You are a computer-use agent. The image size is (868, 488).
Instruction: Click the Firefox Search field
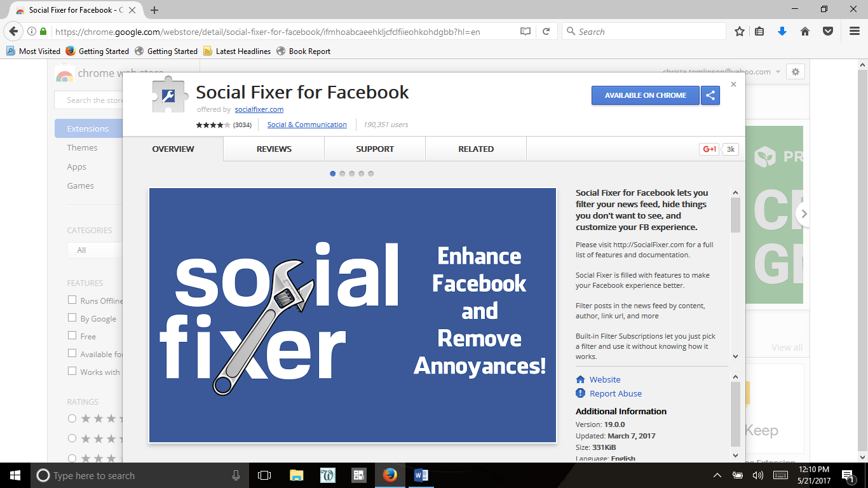tap(644, 31)
